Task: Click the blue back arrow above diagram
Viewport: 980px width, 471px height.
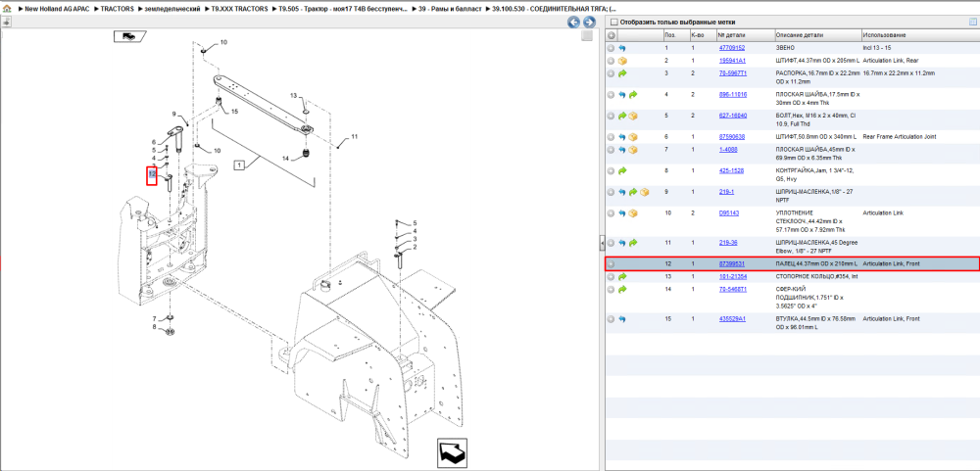Action: pos(573,23)
